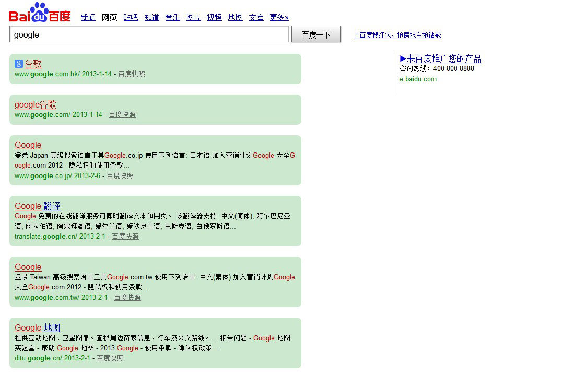The height and width of the screenshot is (376, 588).
Task: Click the Google favicon beside 谷歌 result
Action: point(19,64)
